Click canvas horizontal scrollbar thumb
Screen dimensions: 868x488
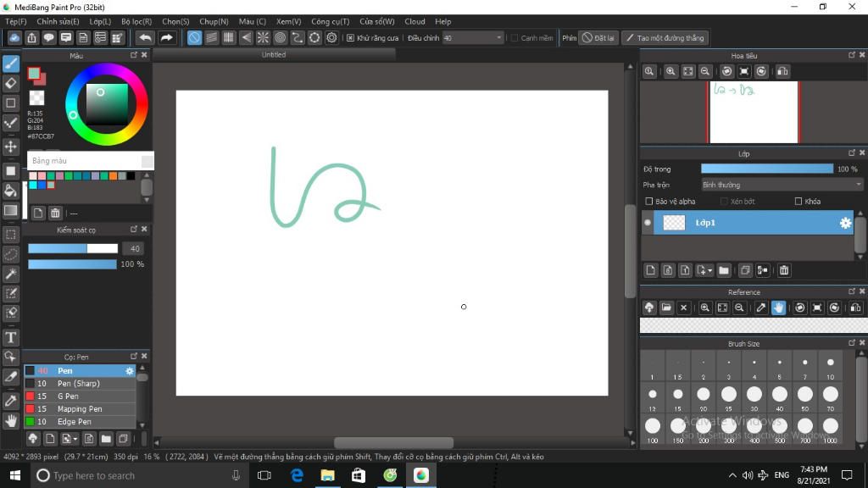393,442
